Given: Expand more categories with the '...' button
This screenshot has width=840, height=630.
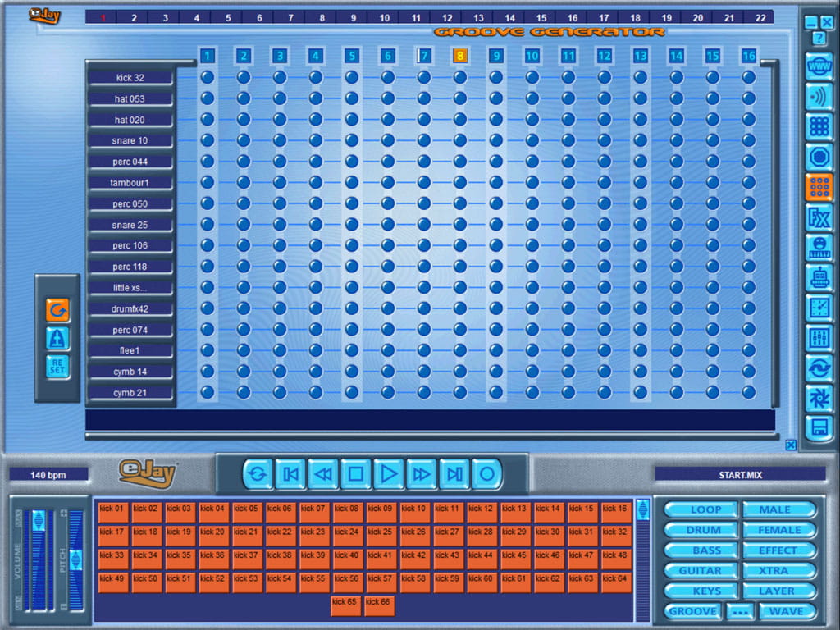Looking at the screenshot, I should 740,611.
